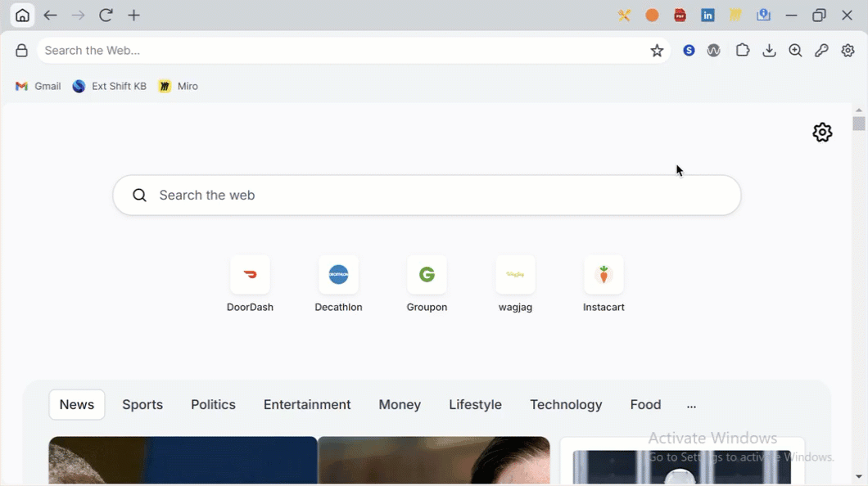The width and height of the screenshot is (868, 486).
Task: Launch the DoorDash shortcut tile
Action: coord(250,276)
